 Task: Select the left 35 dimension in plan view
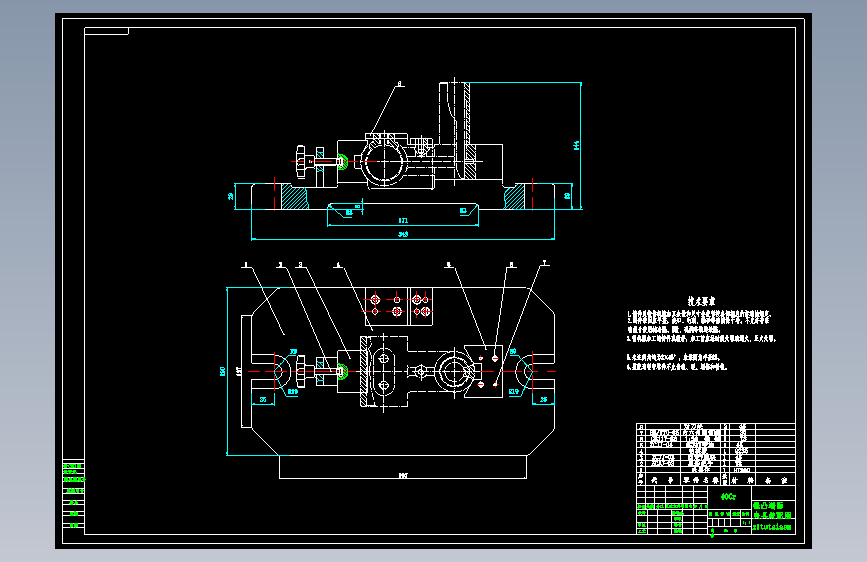pyautogui.click(x=263, y=399)
